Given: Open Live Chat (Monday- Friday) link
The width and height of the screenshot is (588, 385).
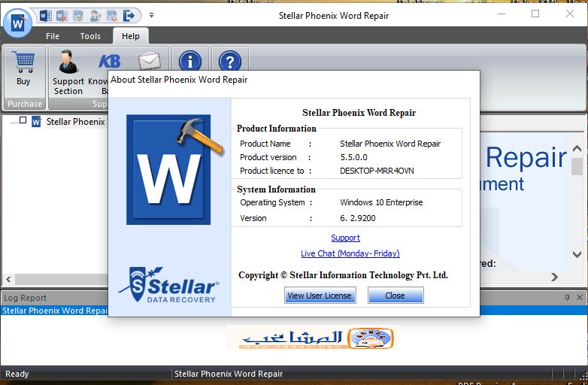Looking at the screenshot, I should pos(350,253).
